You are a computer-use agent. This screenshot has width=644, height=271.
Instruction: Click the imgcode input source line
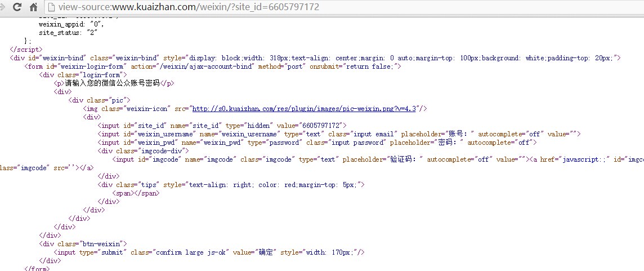[378, 159]
